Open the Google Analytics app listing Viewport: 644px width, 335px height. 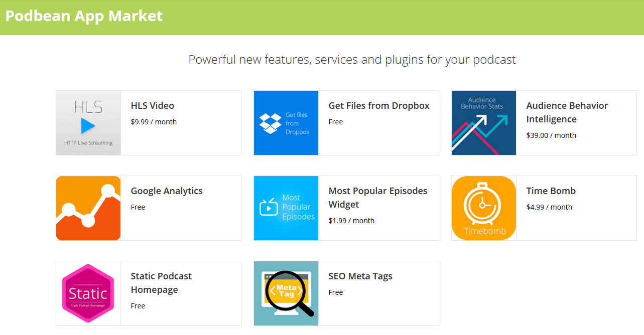click(x=166, y=191)
